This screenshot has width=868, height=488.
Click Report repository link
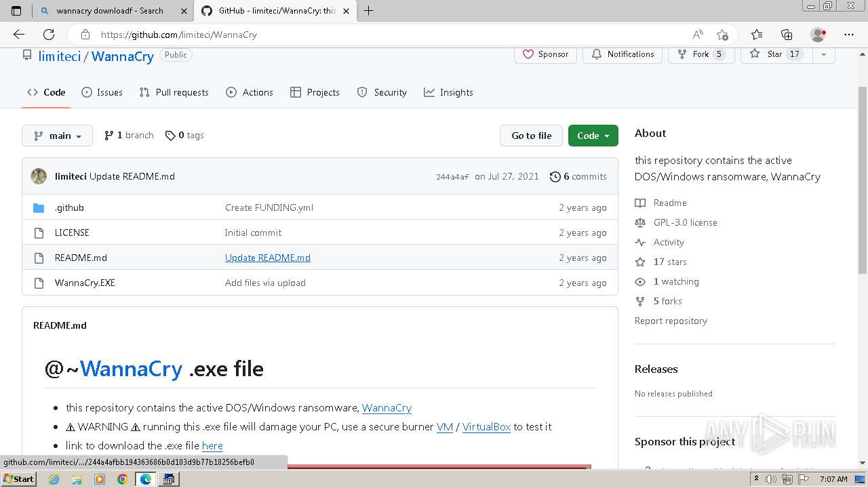(x=671, y=321)
